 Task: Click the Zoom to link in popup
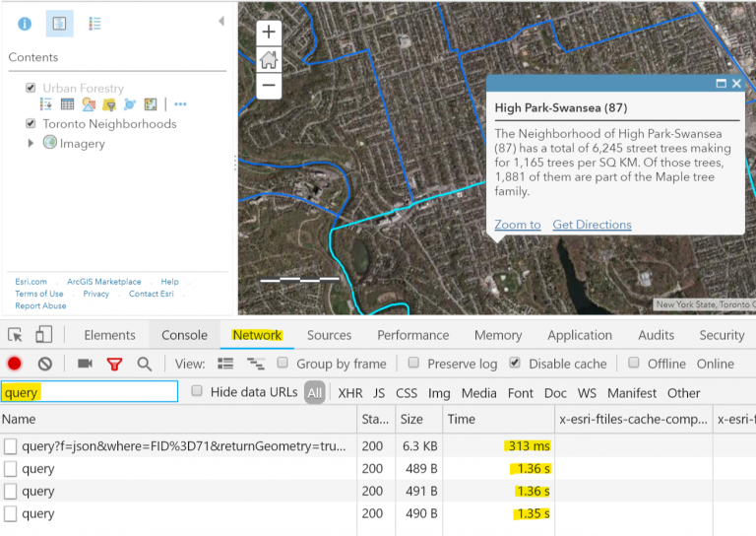tap(517, 225)
